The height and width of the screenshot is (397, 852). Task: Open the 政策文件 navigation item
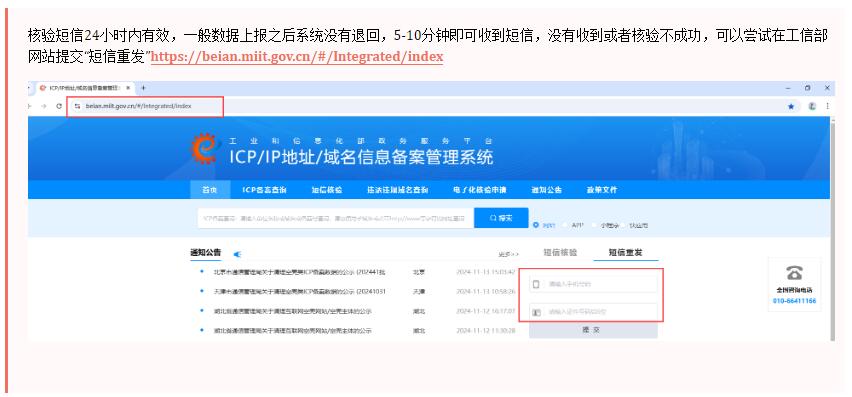(602, 190)
